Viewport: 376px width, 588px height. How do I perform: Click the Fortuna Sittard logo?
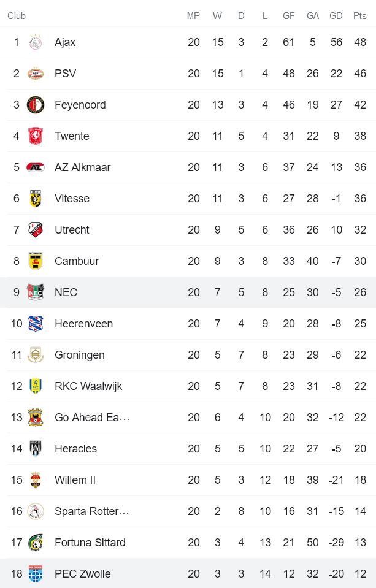(x=36, y=543)
